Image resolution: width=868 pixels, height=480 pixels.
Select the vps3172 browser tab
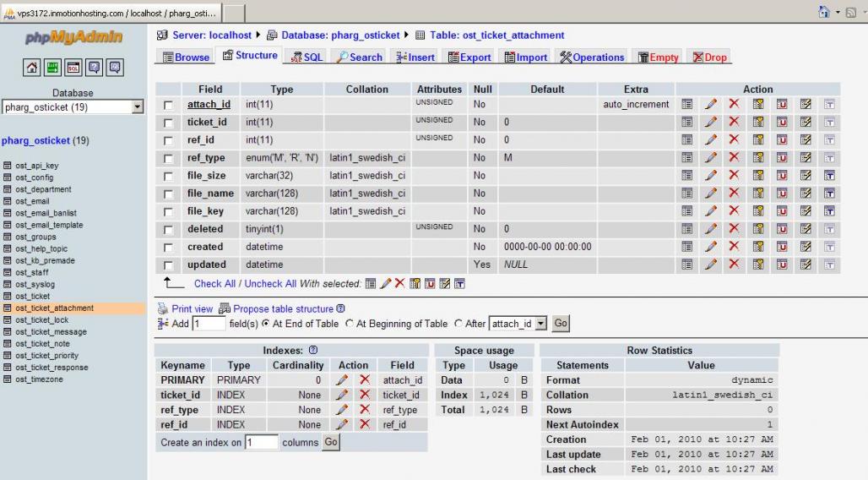[x=111, y=12]
